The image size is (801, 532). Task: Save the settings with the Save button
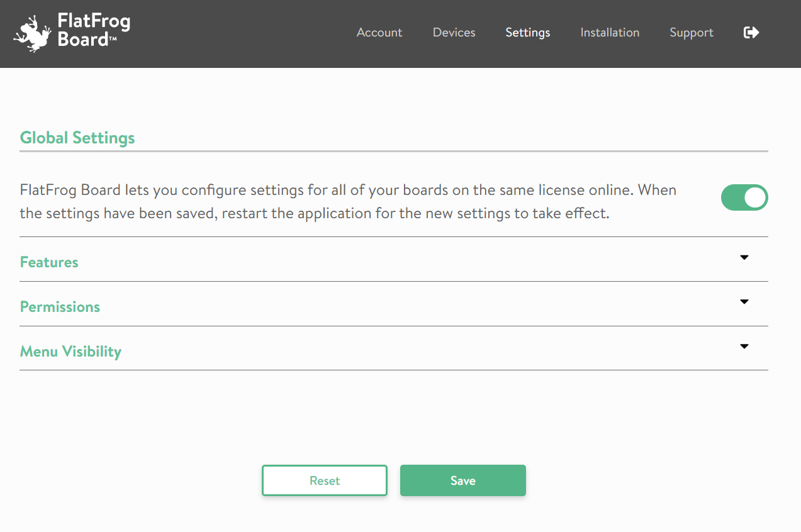[463, 480]
